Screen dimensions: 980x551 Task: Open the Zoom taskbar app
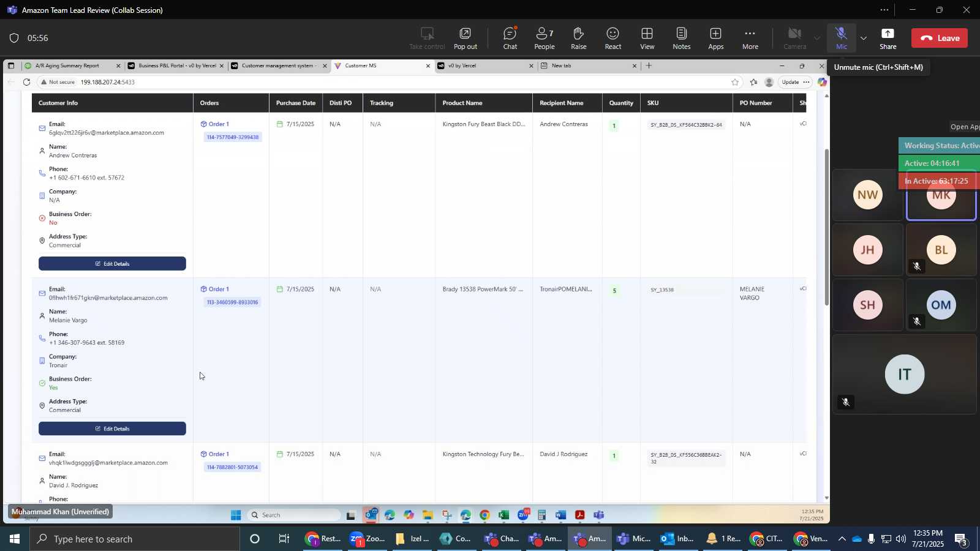pyautogui.click(x=366, y=539)
